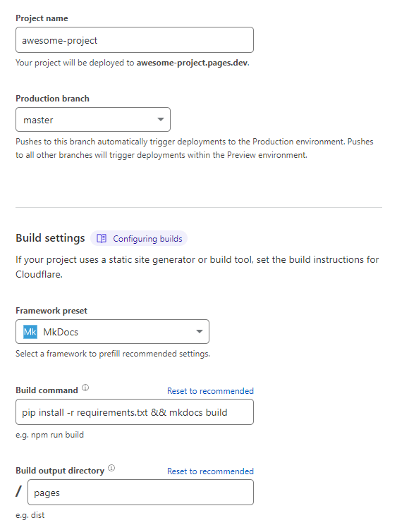Click into the Build command text field

(x=135, y=412)
